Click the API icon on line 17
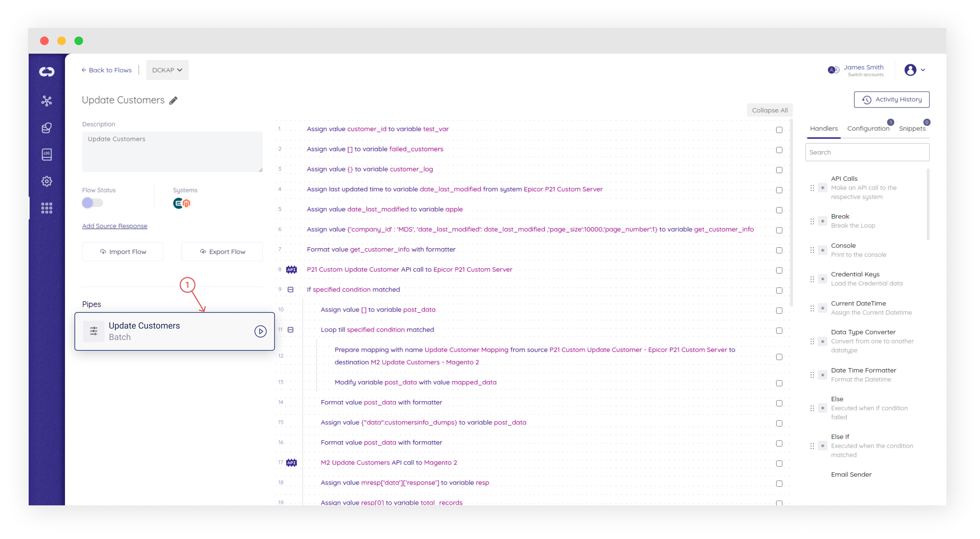This screenshot has height=539, width=980. [291, 463]
